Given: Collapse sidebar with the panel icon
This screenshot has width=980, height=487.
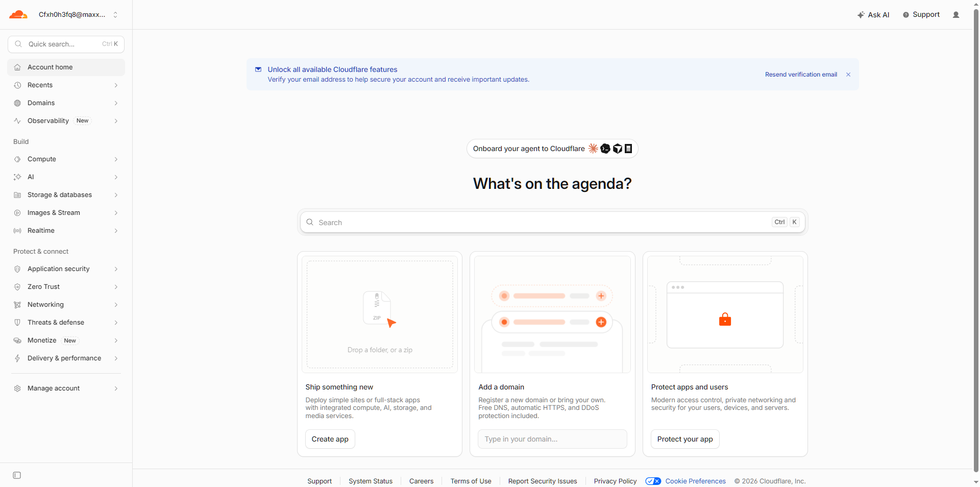Looking at the screenshot, I should point(17,475).
